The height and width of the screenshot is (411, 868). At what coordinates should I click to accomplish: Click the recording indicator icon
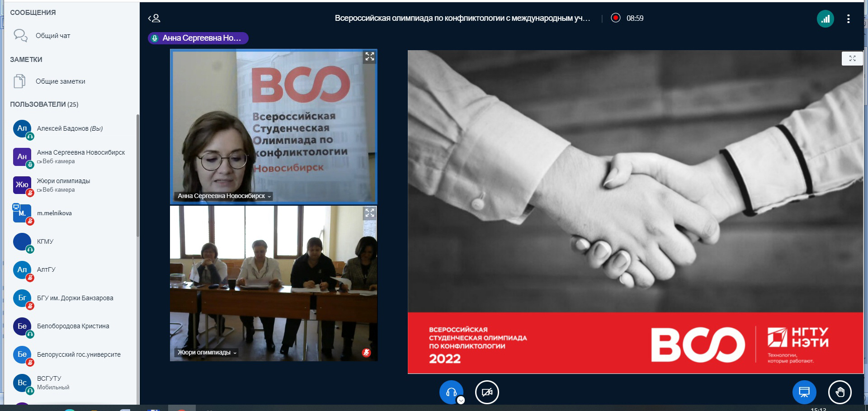[x=615, y=18]
